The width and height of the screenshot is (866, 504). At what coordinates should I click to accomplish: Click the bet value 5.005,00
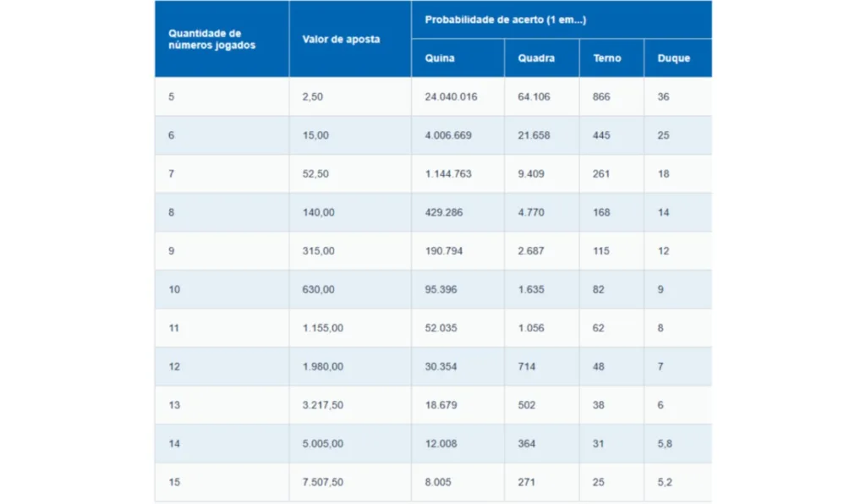pos(322,444)
